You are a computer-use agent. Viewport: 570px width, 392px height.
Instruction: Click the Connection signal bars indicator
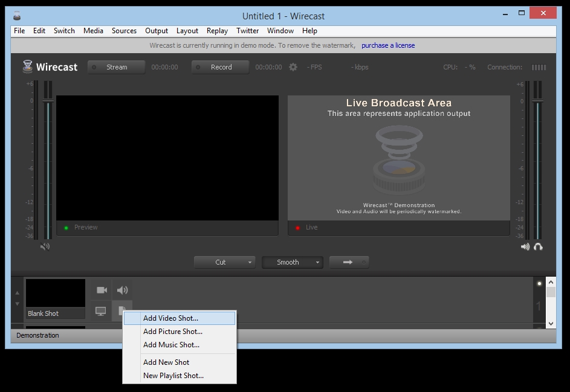tap(539, 67)
